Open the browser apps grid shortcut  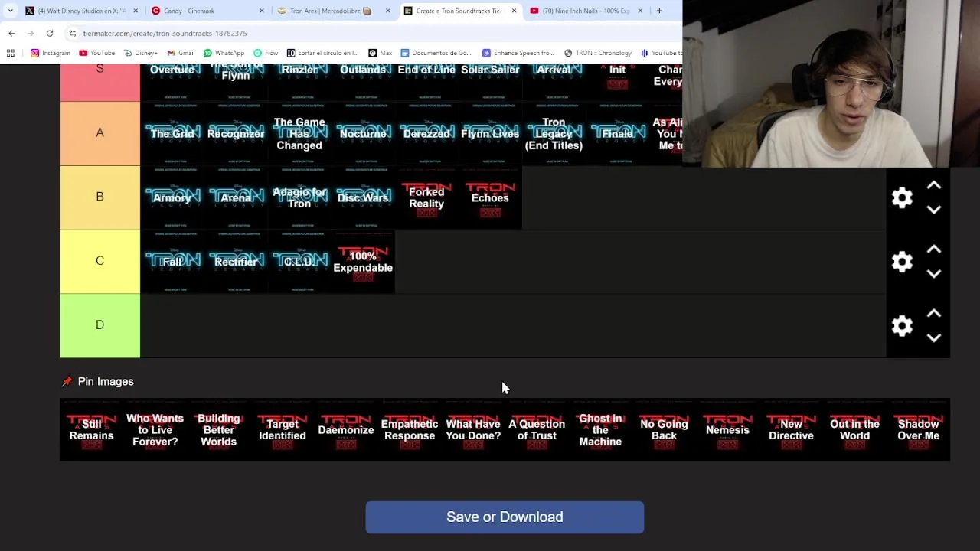pos(11,53)
